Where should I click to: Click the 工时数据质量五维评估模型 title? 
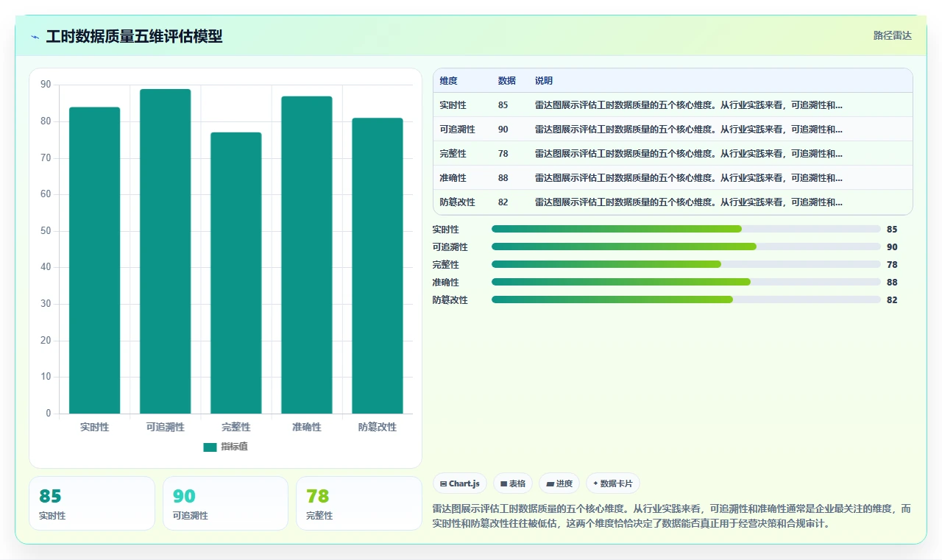(134, 37)
